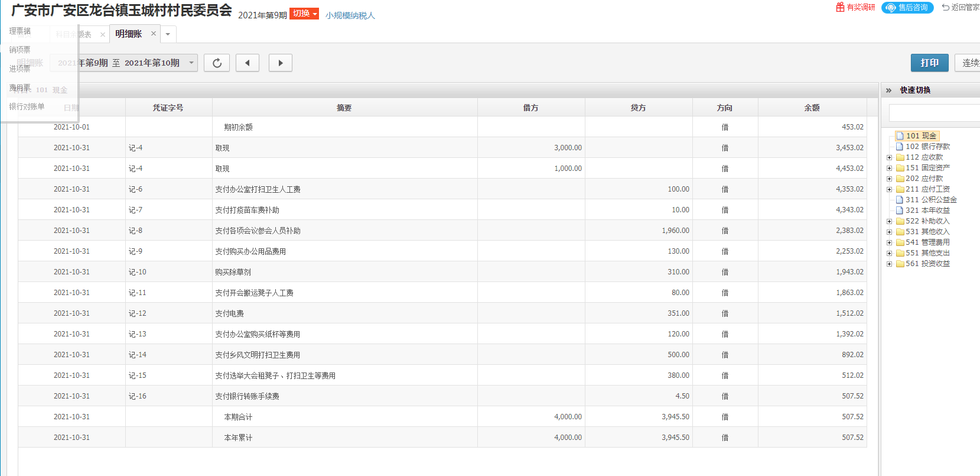
Task: Open voucher 记-10 in the table
Action: [x=137, y=272]
